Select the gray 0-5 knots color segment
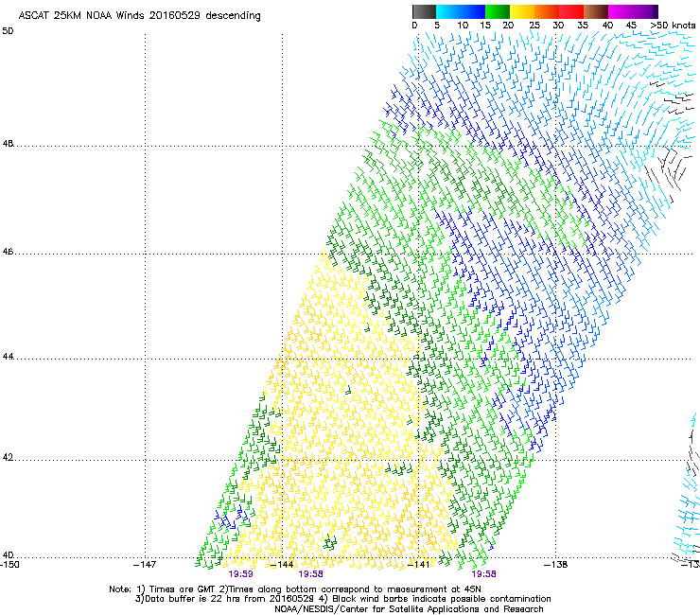This screenshot has width=700, height=615. (424, 11)
